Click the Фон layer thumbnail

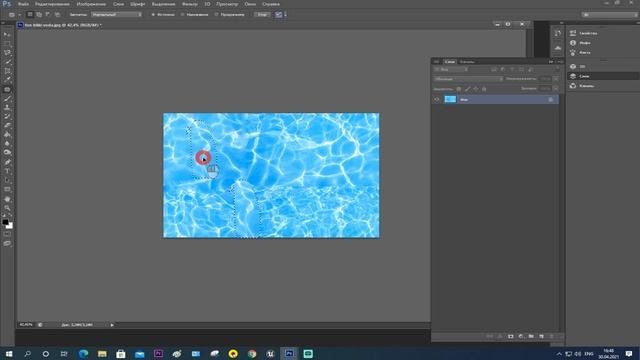coord(450,99)
